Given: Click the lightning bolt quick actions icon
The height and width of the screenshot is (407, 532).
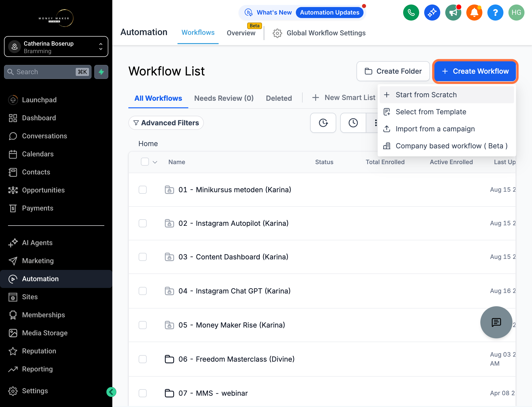Looking at the screenshot, I should click(101, 72).
